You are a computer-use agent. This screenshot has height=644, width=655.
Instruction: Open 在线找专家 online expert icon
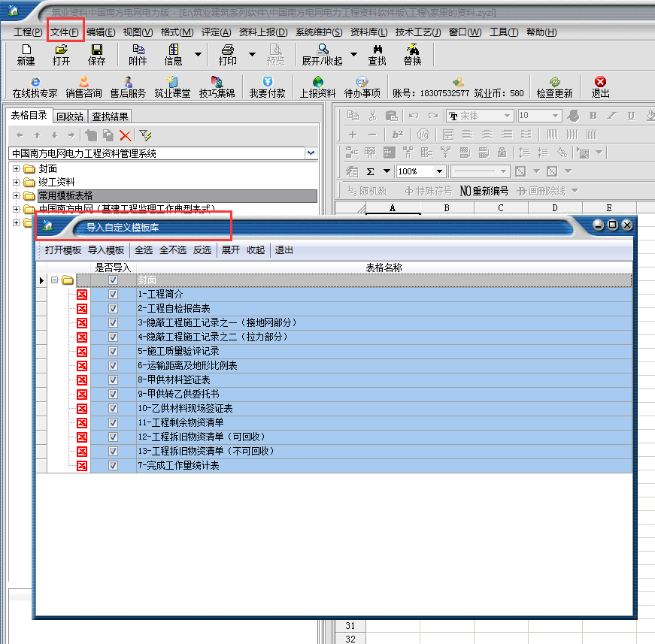pos(35,87)
